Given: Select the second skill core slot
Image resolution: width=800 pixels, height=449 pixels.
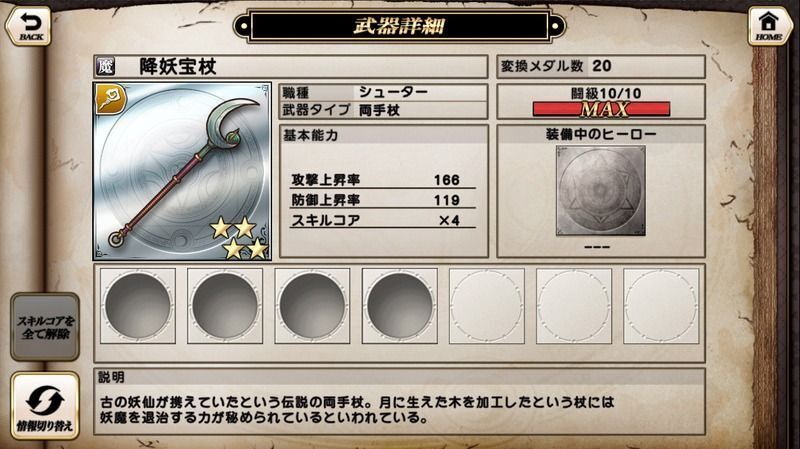Looking at the screenshot, I should (225, 306).
